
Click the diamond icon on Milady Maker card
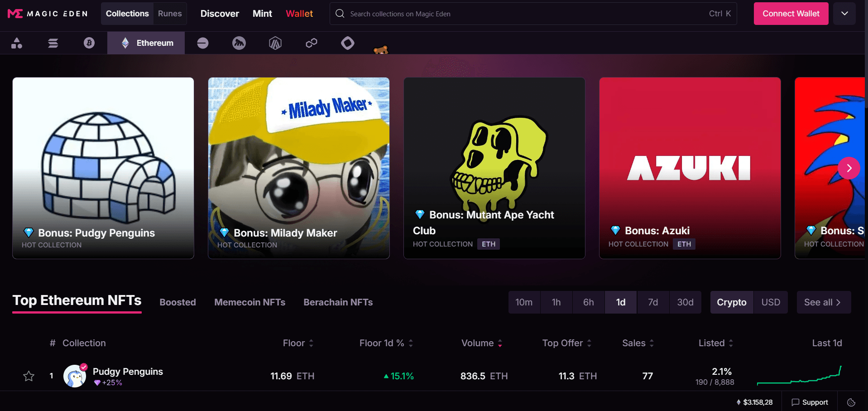pyautogui.click(x=224, y=233)
